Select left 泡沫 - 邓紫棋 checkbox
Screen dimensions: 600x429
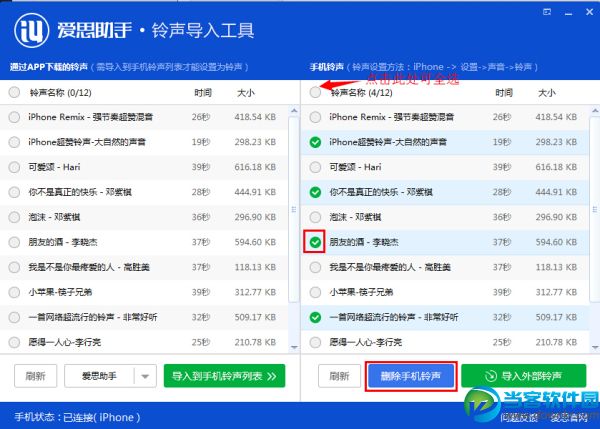[x=14, y=217]
